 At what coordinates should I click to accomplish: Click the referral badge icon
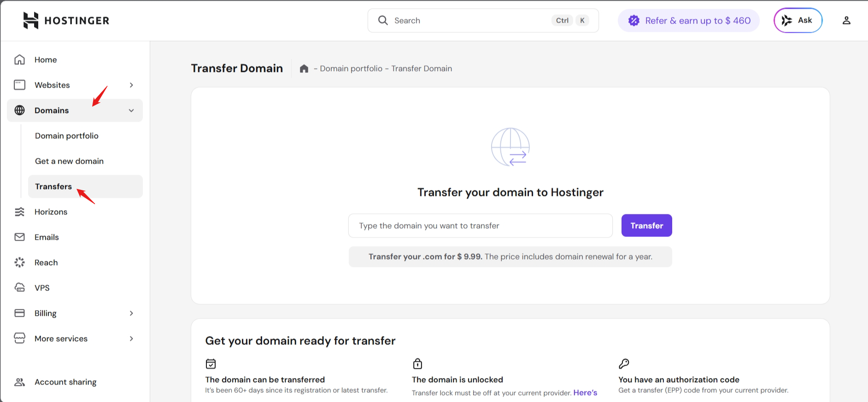[x=634, y=20]
